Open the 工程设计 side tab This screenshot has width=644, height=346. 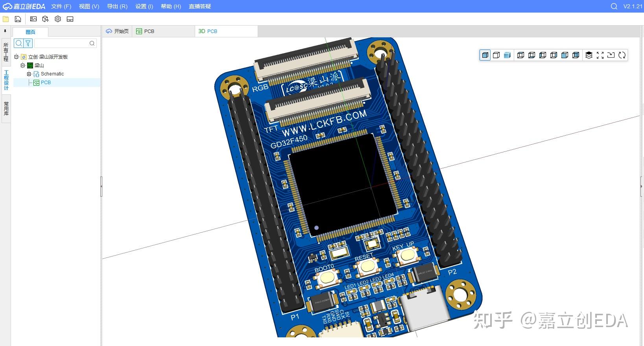(x=6, y=80)
